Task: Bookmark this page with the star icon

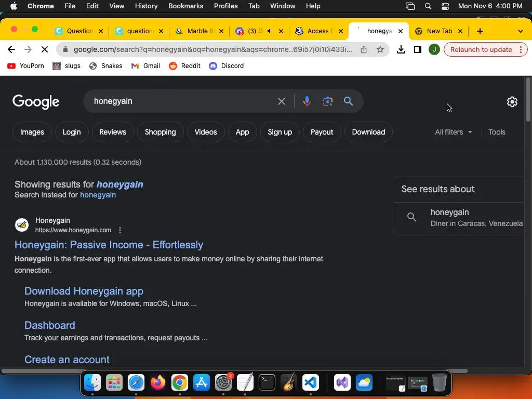Action: 380,49
